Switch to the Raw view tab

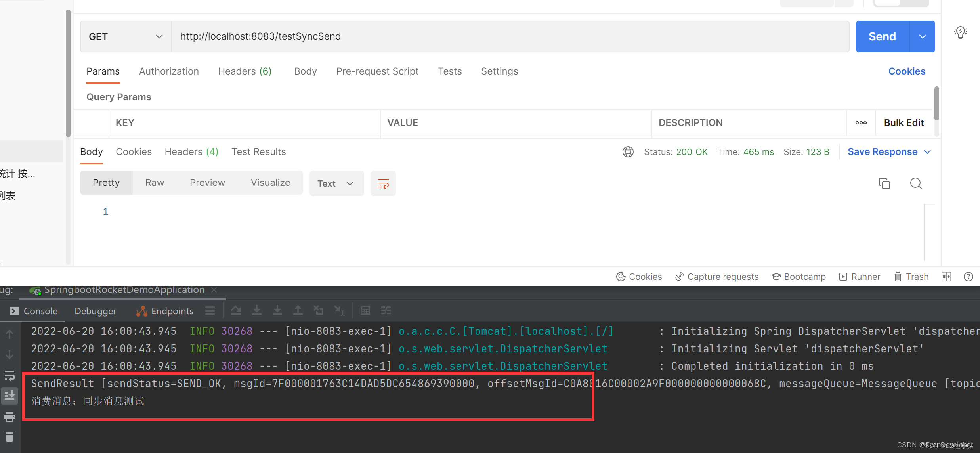point(155,182)
